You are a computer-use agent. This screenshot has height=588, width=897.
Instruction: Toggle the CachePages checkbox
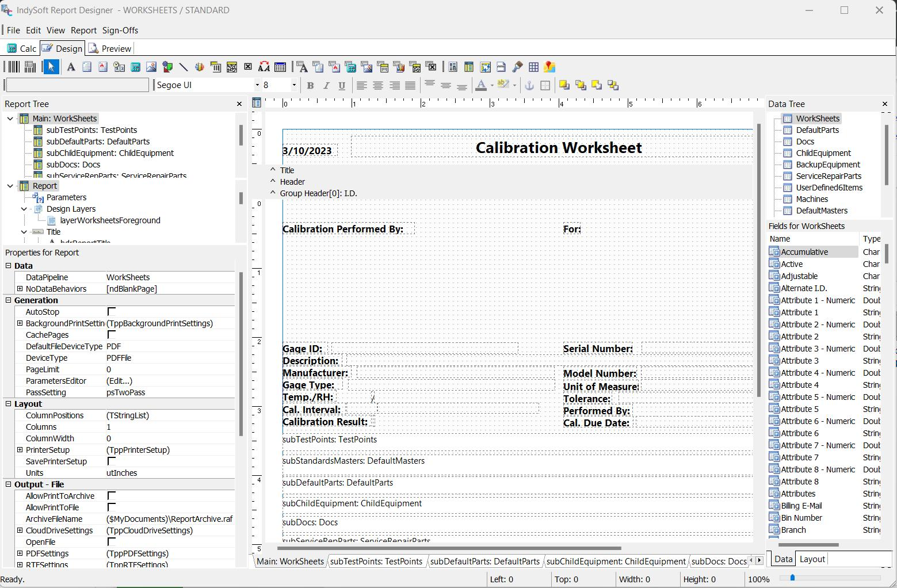tap(112, 335)
